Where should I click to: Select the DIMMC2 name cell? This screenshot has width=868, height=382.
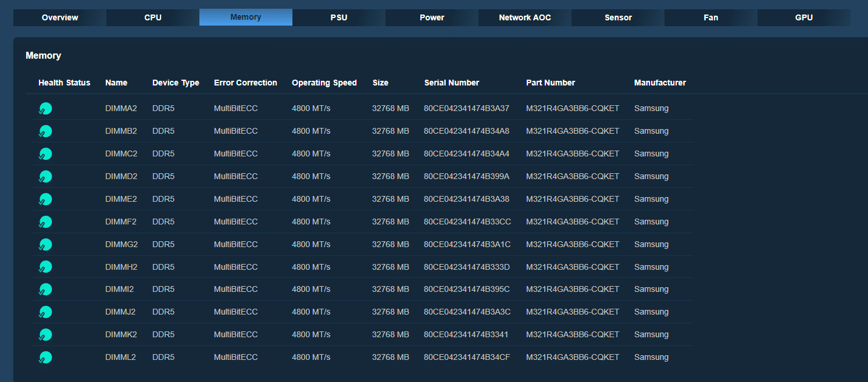click(x=122, y=153)
